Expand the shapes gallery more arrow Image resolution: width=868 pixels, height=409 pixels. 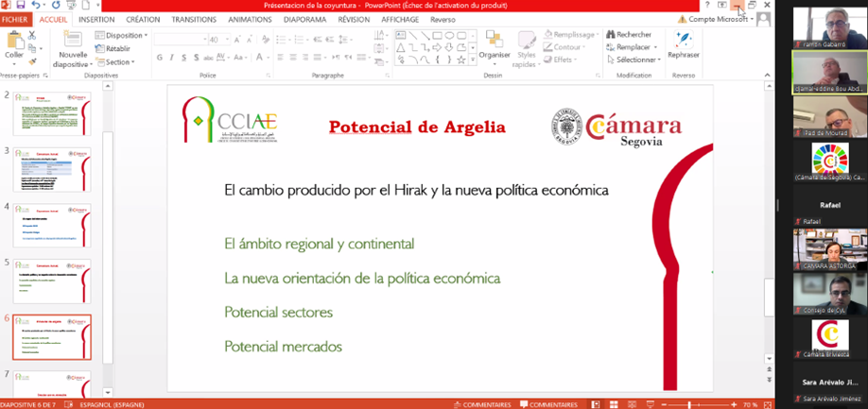[x=473, y=60]
